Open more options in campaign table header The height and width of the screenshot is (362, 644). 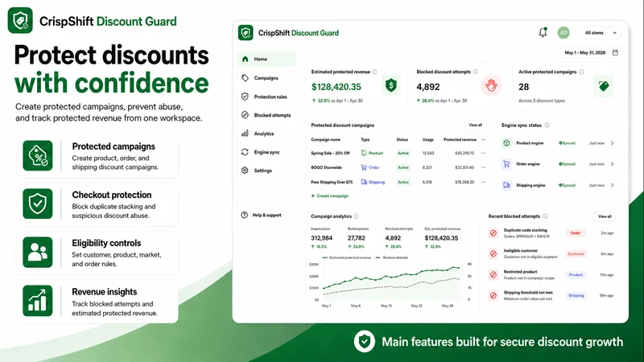pyautogui.click(x=484, y=139)
